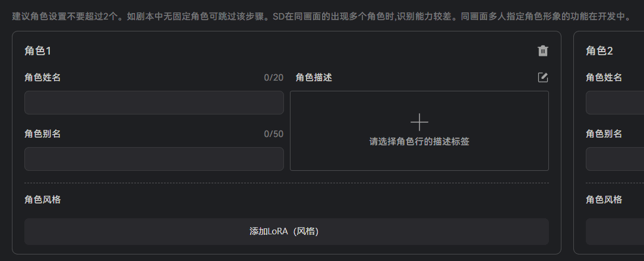Click the hint text about 建议角色设置
This screenshot has height=261, width=644.
point(321,17)
